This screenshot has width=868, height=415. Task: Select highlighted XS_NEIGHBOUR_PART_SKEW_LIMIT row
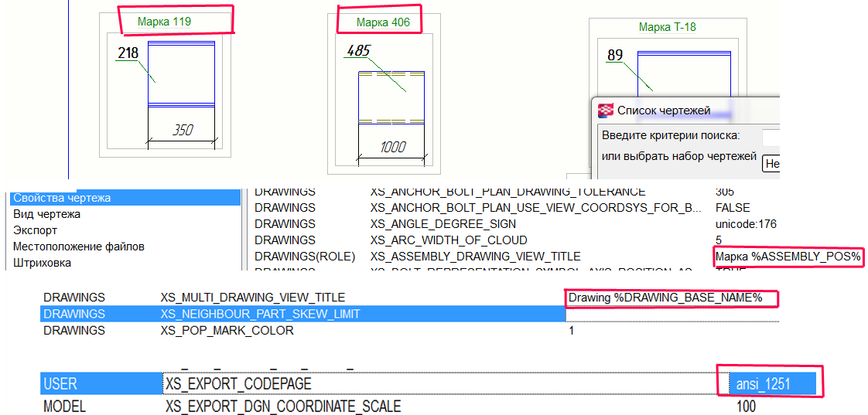(302, 314)
